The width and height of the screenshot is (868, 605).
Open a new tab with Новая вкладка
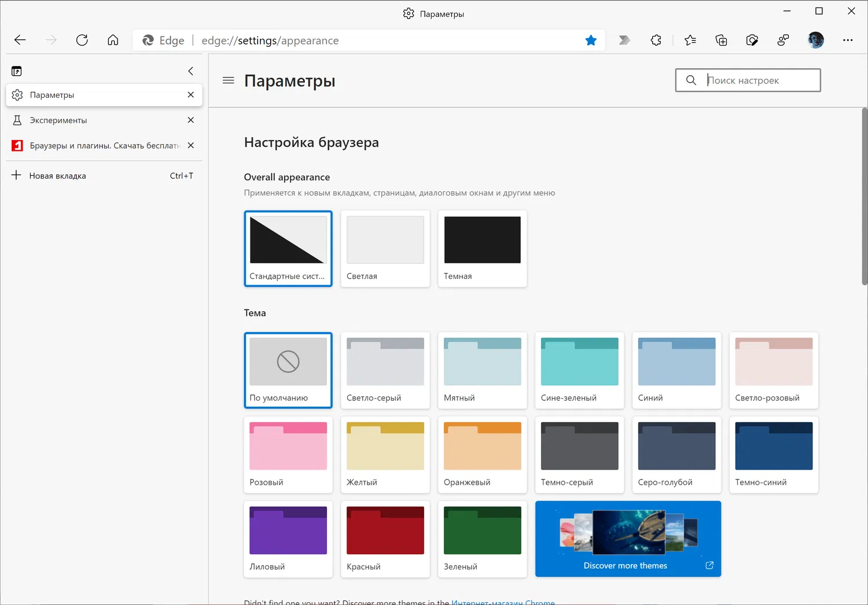(58, 176)
